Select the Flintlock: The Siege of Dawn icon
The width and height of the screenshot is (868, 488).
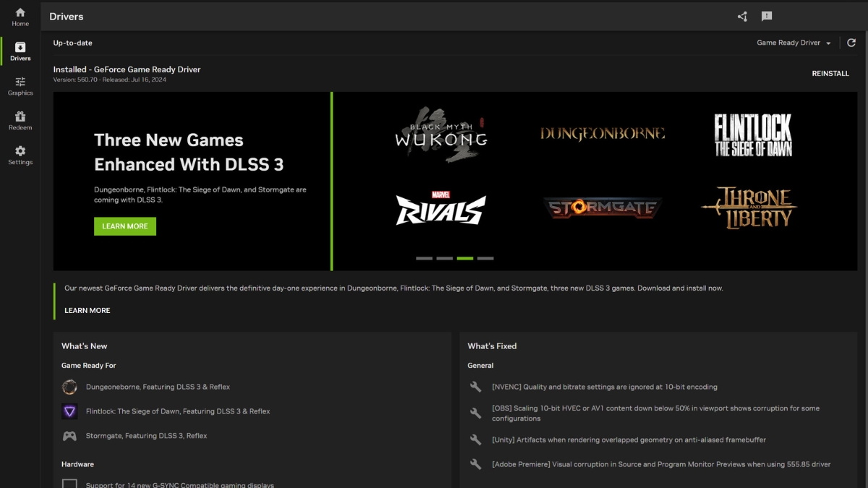(x=69, y=411)
